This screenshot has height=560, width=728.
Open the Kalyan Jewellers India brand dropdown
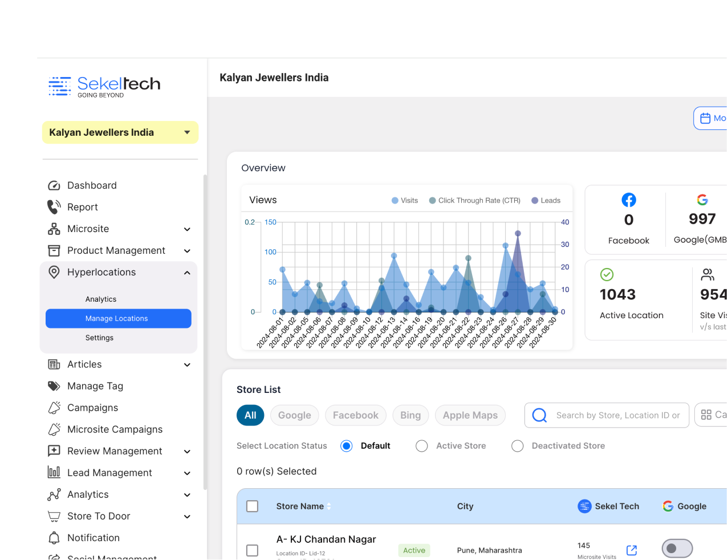pos(120,132)
